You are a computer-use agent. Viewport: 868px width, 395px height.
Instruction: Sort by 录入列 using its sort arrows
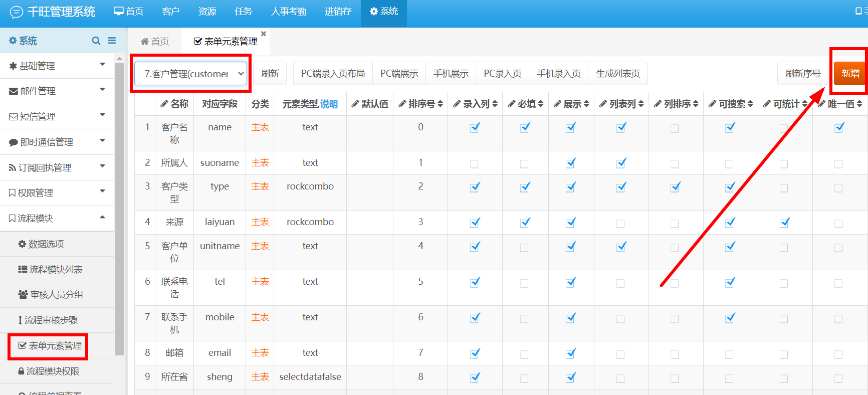pos(495,104)
